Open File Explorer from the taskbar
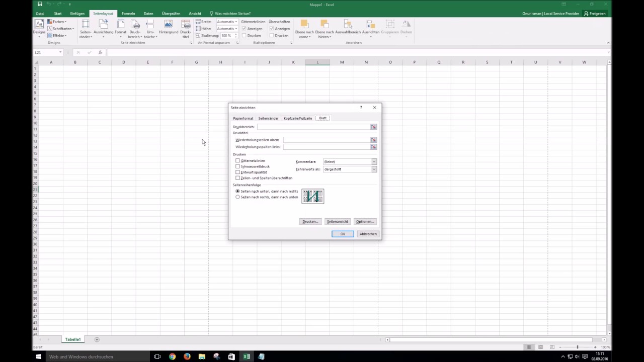 pyautogui.click(x=202, y=356)
